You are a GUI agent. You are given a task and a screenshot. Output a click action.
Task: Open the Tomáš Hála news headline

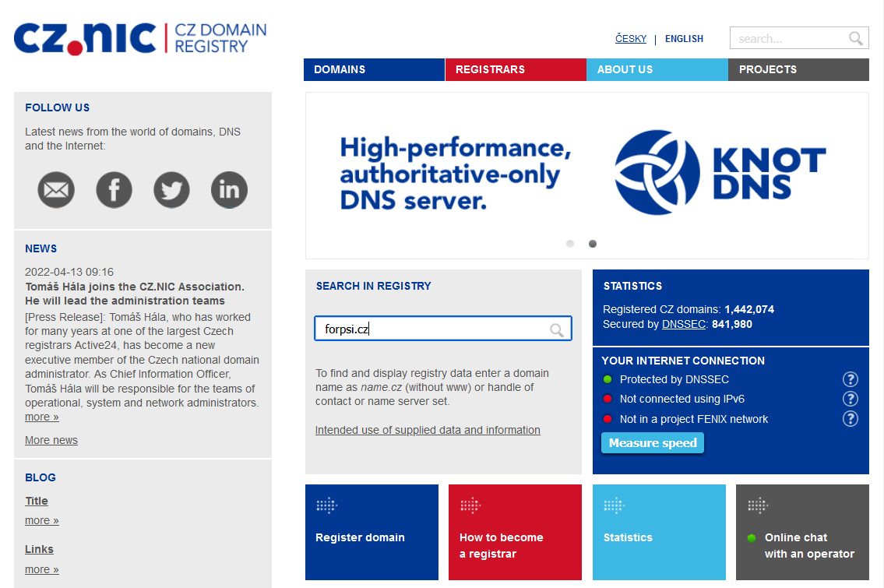click(135, 294)
